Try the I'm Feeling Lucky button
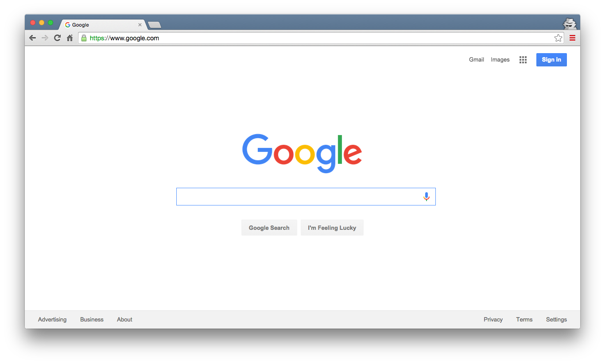This screenshot has width=605, height=364. click(332, 228)
